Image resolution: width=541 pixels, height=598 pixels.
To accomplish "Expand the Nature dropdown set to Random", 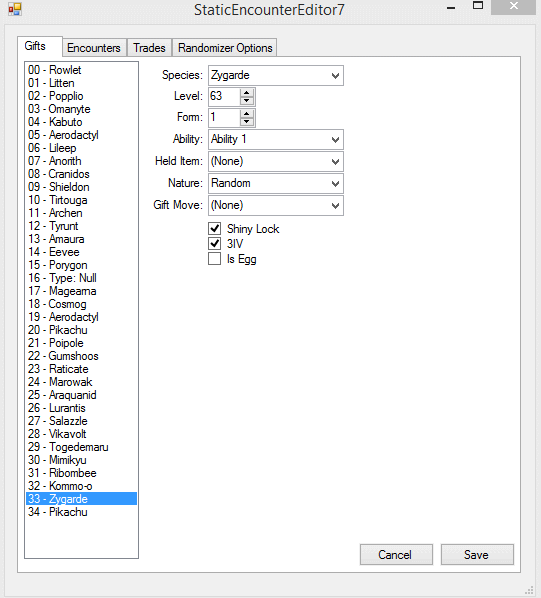I will point(276,183).
